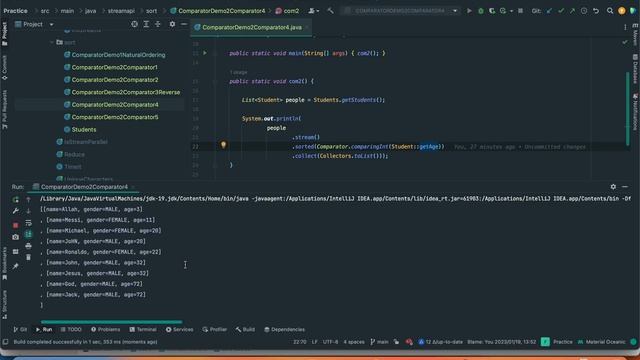Toggle read-only lock in status bar
Image resolution: width=640 pixels, height=360 pixels.
(396, 342)
